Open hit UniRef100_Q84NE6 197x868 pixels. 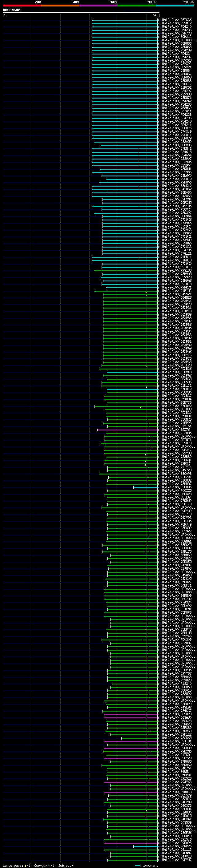[177, 297]
